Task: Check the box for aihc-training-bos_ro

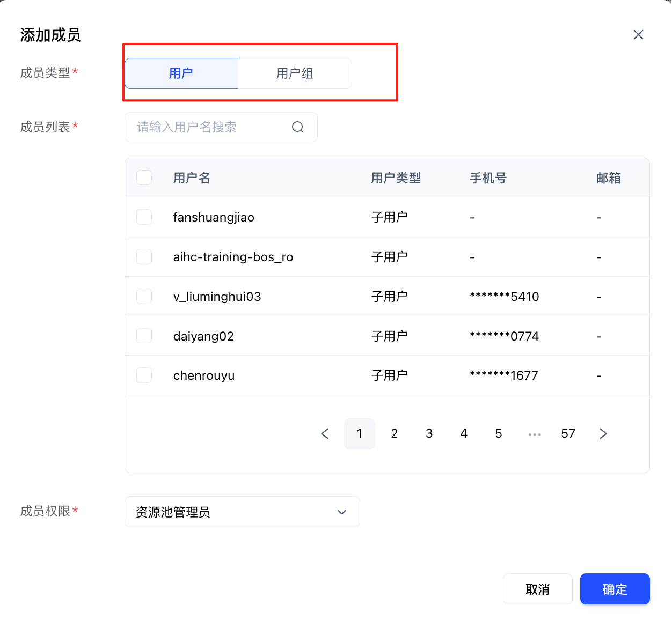Action: click(x=144, y=257)
